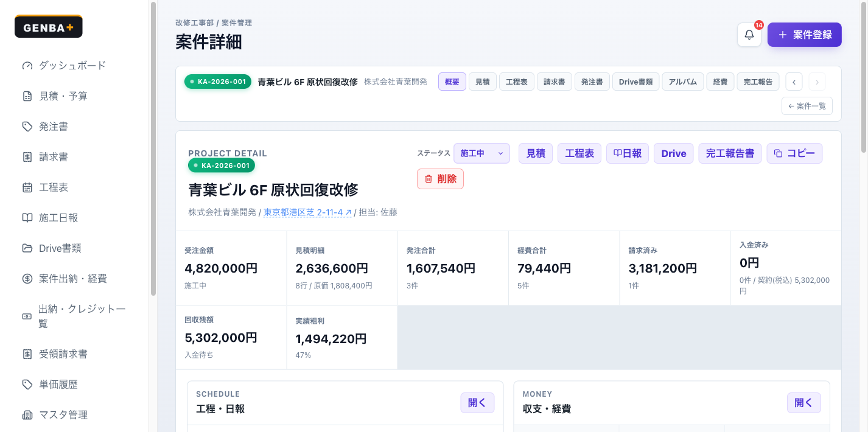Click the Drive action button
Viewport: 868px width, 432px height.
(x=674, y=153)
